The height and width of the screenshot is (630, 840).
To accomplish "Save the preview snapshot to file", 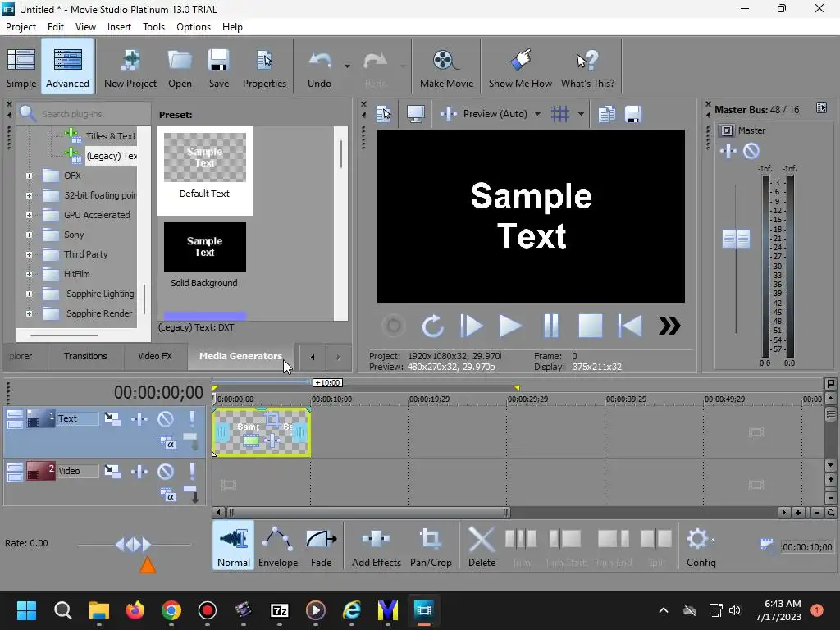I will (x=633, y=114).
